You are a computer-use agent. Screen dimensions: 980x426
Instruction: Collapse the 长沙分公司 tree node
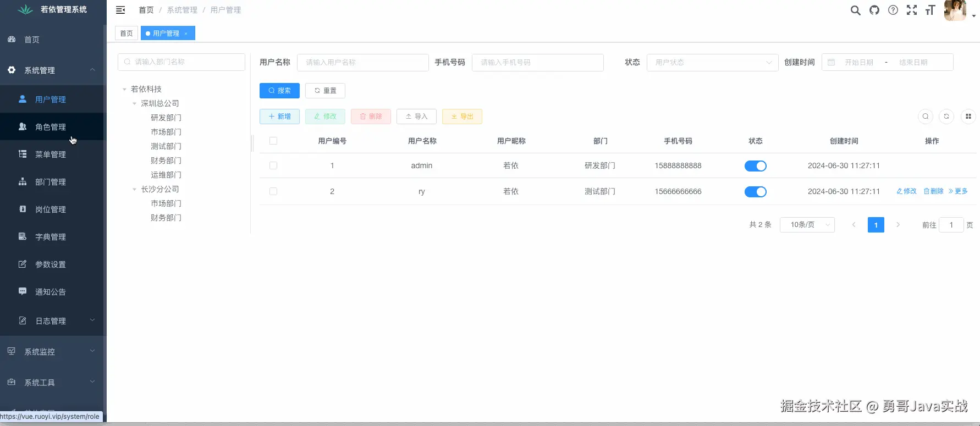[x=135, y=189]
